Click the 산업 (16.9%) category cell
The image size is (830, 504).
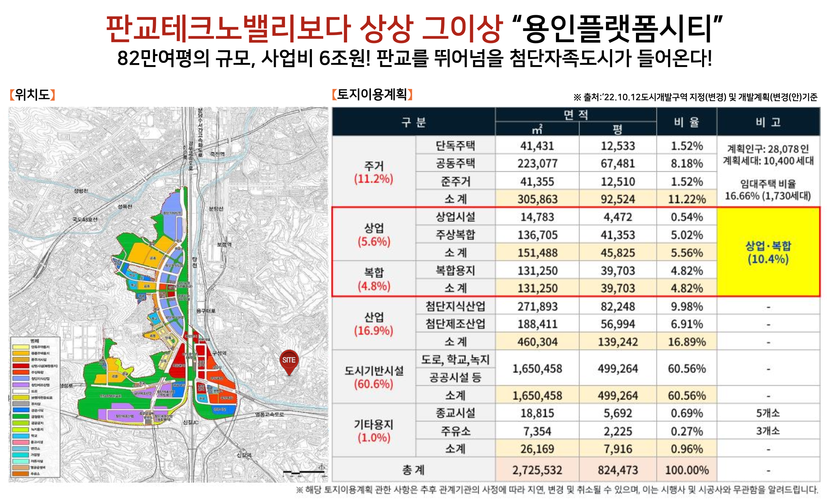tap(374, 323)
